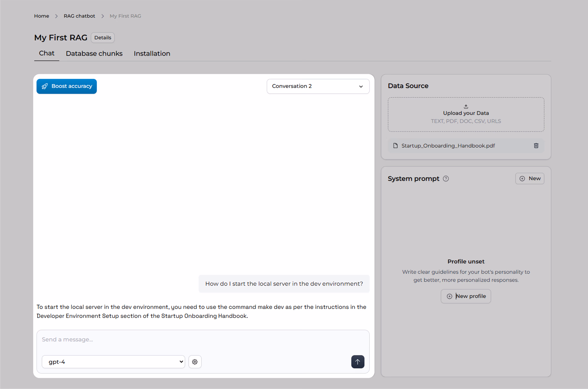Viewport: 588px width, 389px height.
Task: Navigate to RAG chatbot breadcrumb link
Action: tap(79, 16)
